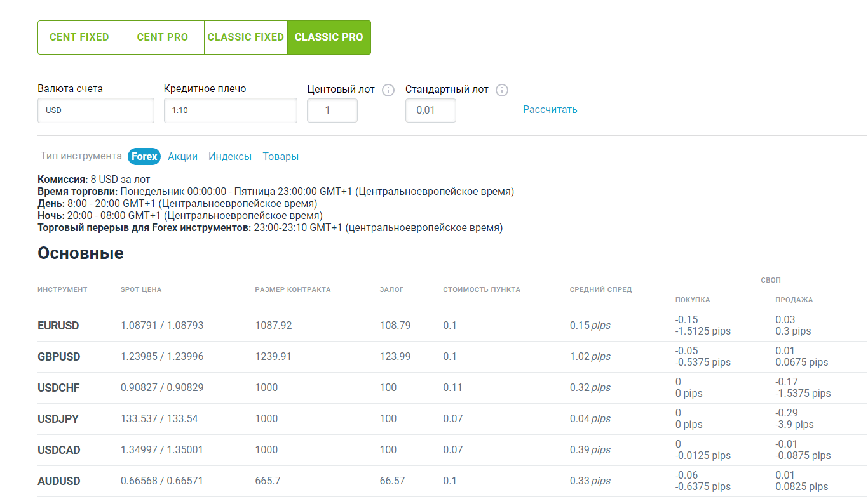868x499 pixels.
Task: Click the USDCAD instrument name
Action: (x=59, y=450)
